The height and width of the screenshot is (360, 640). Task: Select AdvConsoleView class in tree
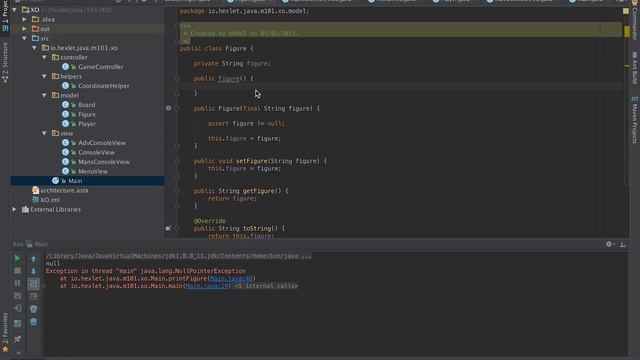[102, 143]
